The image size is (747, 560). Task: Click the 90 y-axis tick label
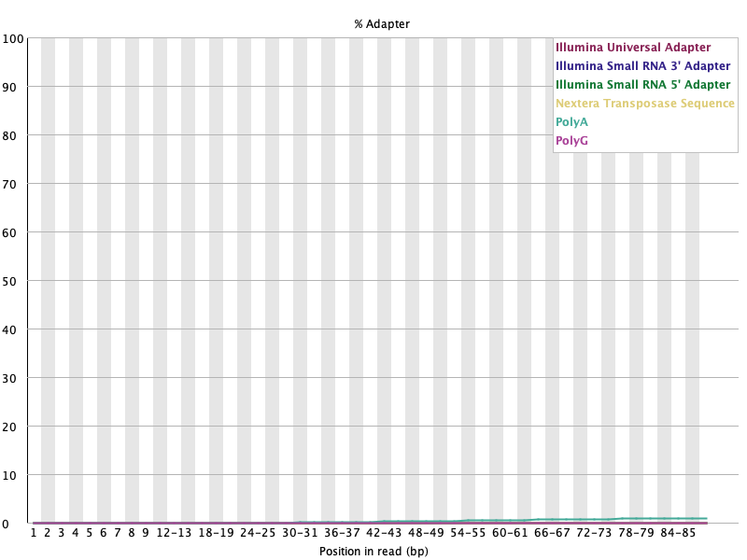click(9, 88)
